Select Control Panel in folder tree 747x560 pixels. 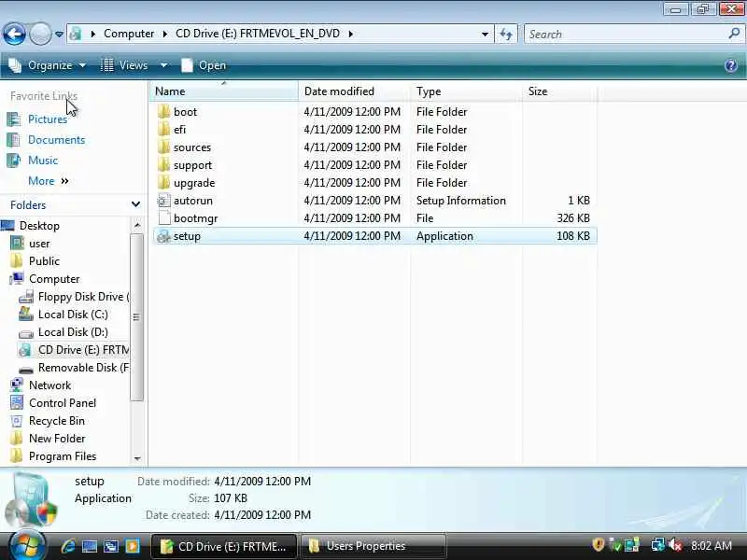click(63, 403)
